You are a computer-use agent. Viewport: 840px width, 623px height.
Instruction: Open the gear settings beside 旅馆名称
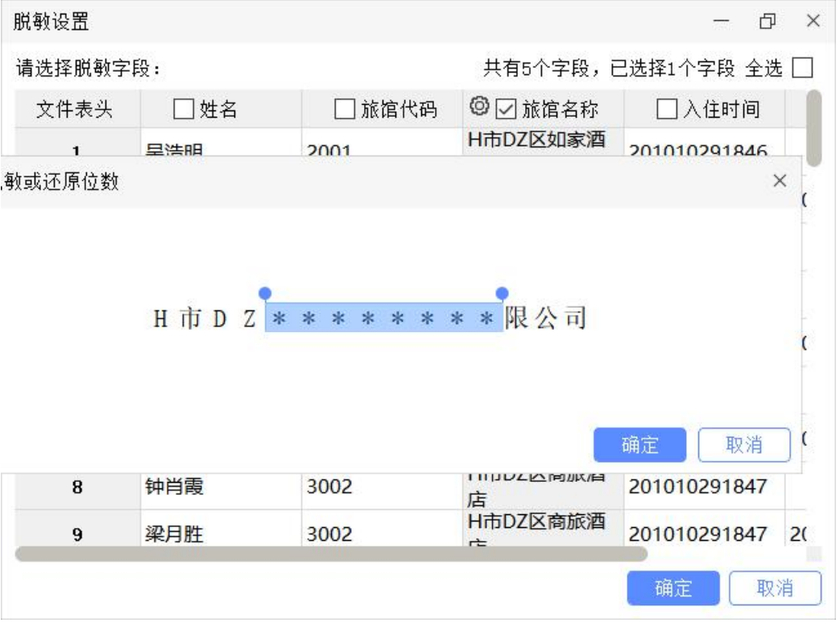click(480, 106)
